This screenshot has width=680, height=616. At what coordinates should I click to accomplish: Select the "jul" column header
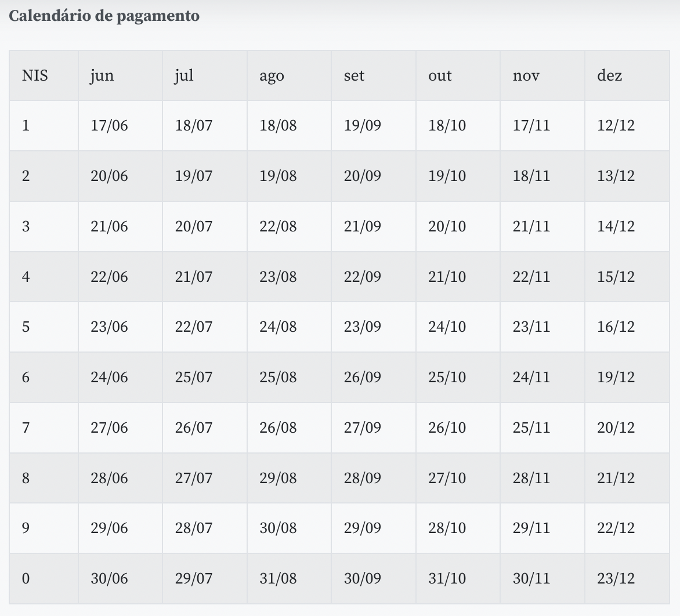[184, 75]
